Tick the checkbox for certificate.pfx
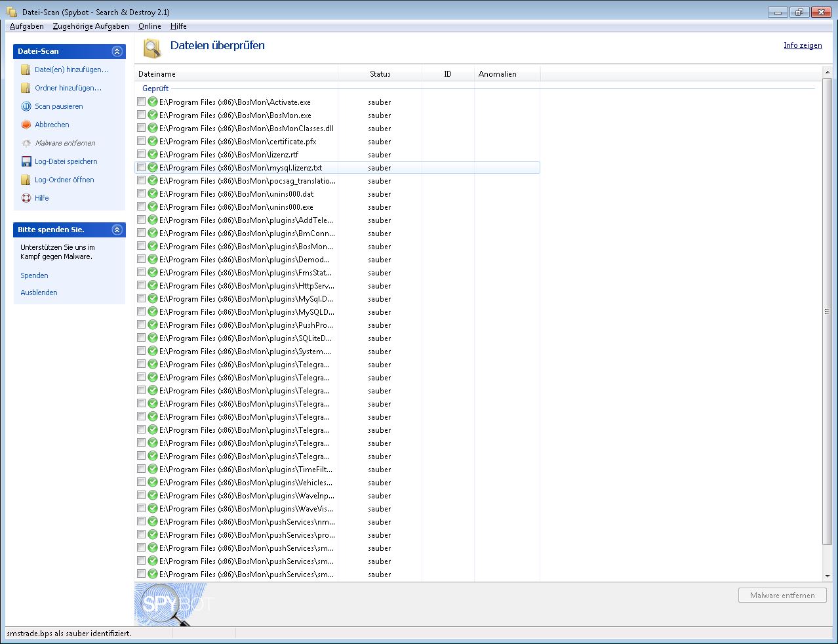This screenshot has width=838, height=644. [141, 141]
